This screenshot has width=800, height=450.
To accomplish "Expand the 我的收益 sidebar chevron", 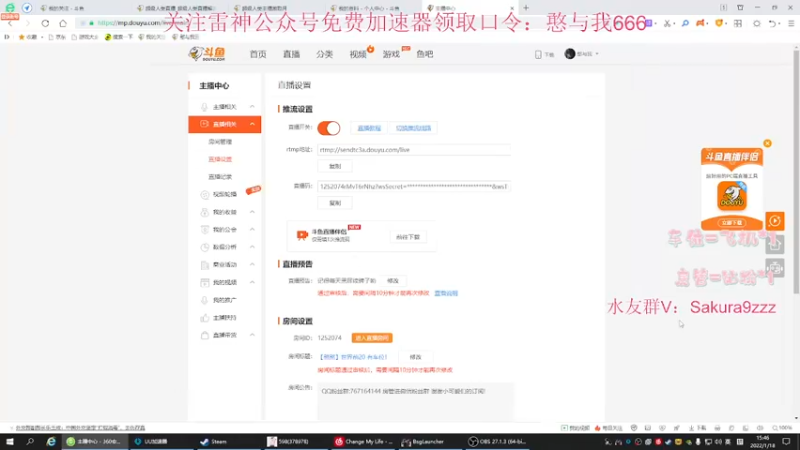I will point(252,212).
